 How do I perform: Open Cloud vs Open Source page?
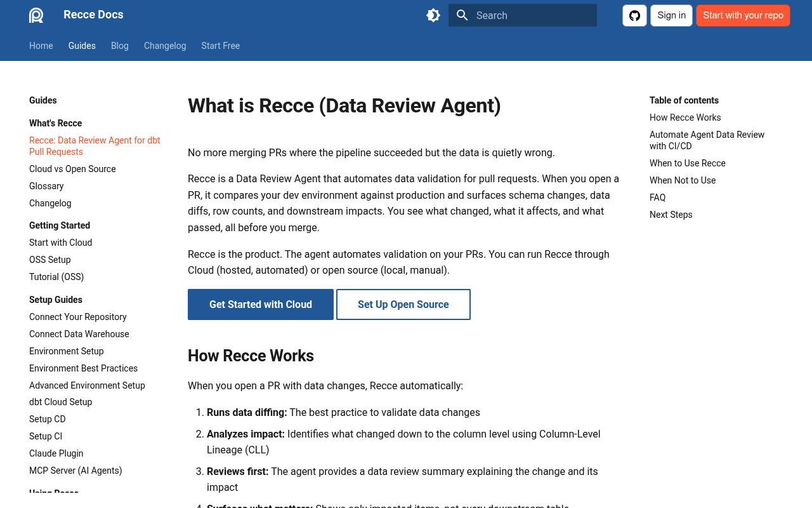[x=72, y=169]
